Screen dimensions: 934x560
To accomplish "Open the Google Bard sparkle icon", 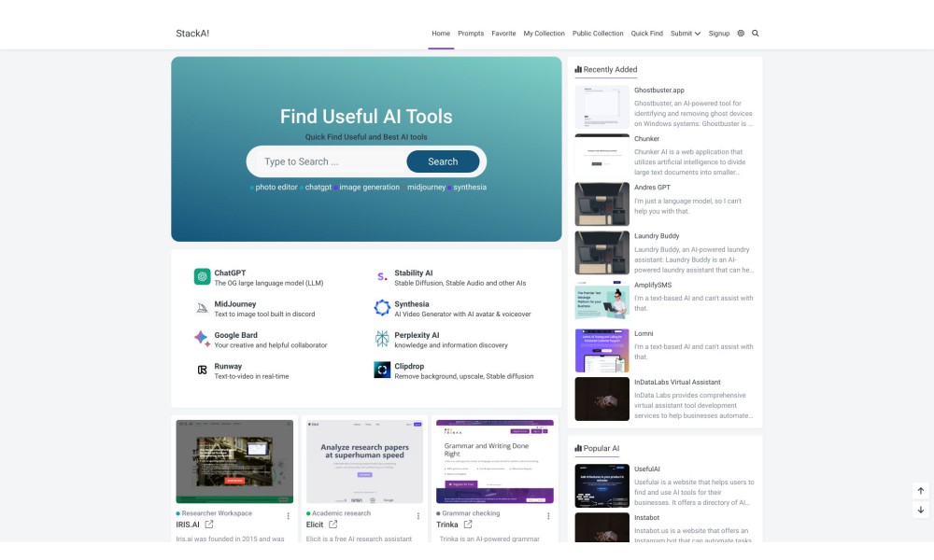I will point(202,339).
